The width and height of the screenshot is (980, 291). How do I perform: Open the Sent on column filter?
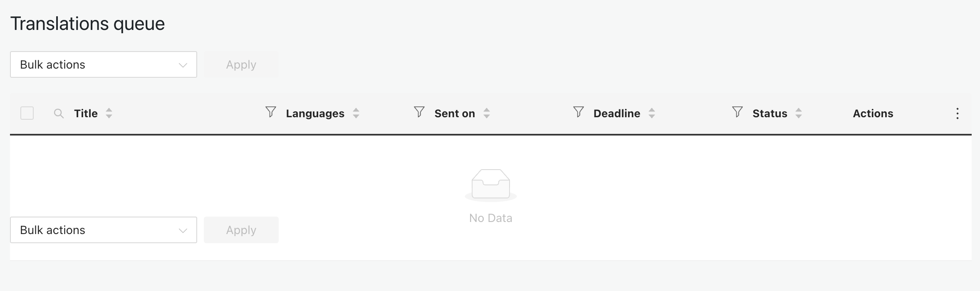coord(419,112)
